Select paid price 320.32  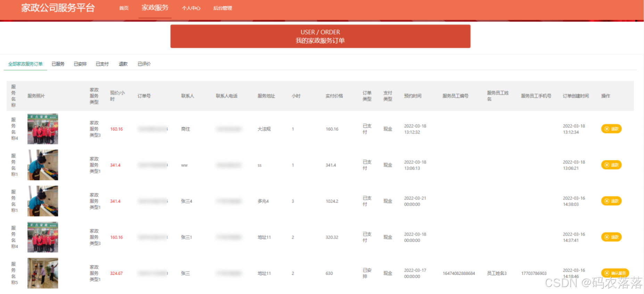pyautogui.click(x=332, y=237)
